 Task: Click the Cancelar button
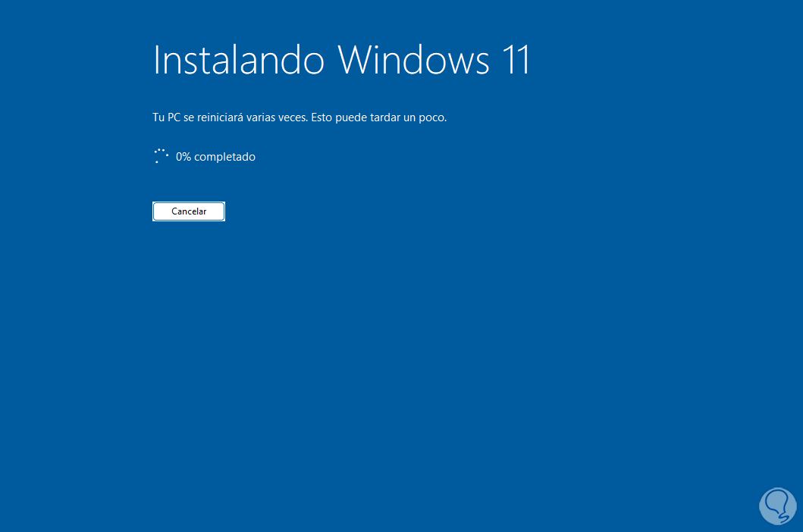[x=189, y=211]
